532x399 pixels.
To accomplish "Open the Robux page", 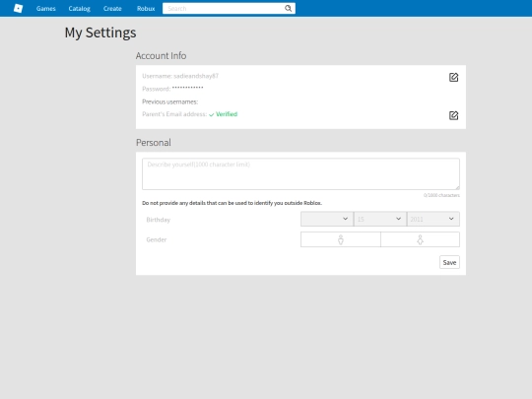I will coord(146,9).
